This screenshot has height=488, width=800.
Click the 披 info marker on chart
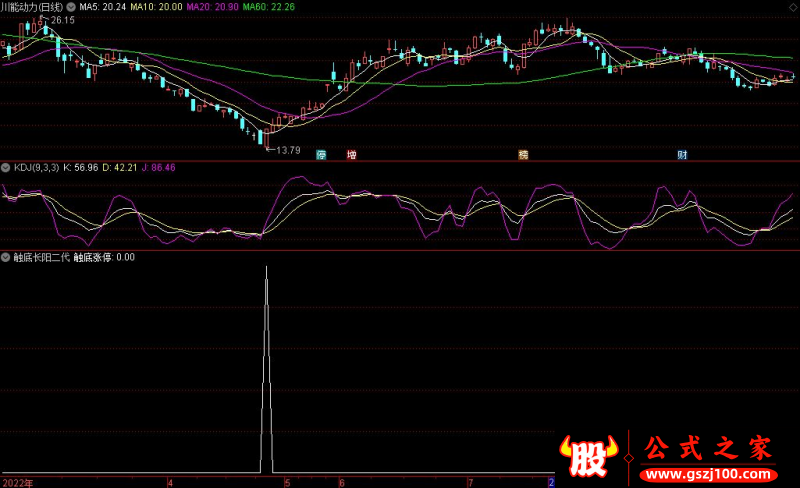pyautogui.click(x=523, y=155)
